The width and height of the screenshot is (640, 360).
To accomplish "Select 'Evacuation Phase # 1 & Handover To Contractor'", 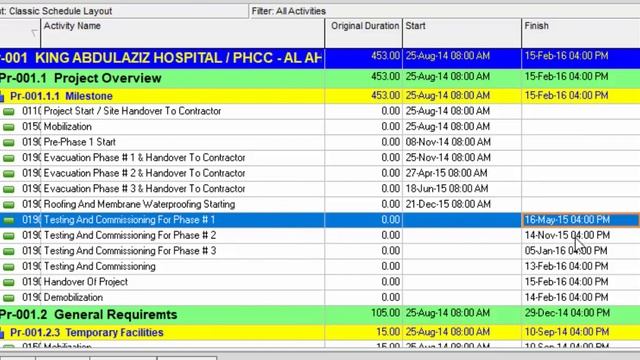I will [144, 158].
